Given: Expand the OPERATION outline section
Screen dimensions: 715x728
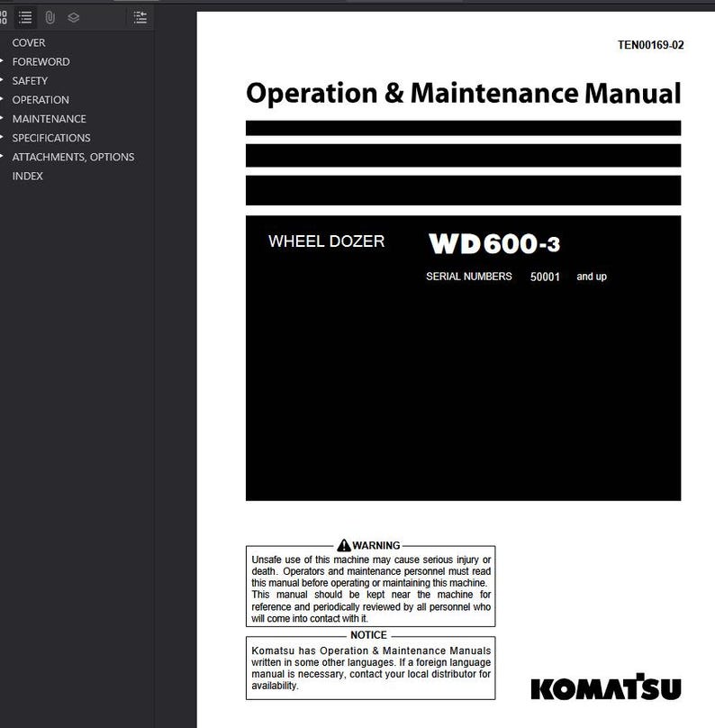Looking at the screenshot, I should coord(2,99).
